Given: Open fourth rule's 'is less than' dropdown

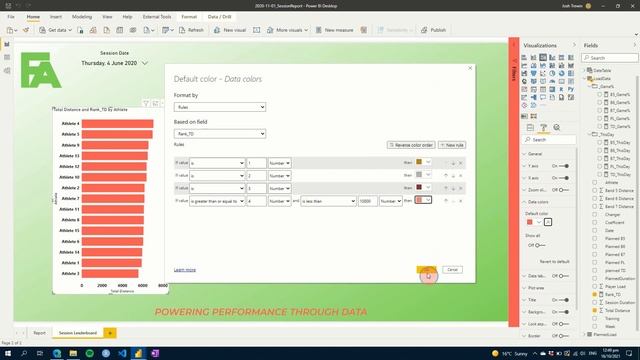Looking at the screenshot, I should [328, 201].
